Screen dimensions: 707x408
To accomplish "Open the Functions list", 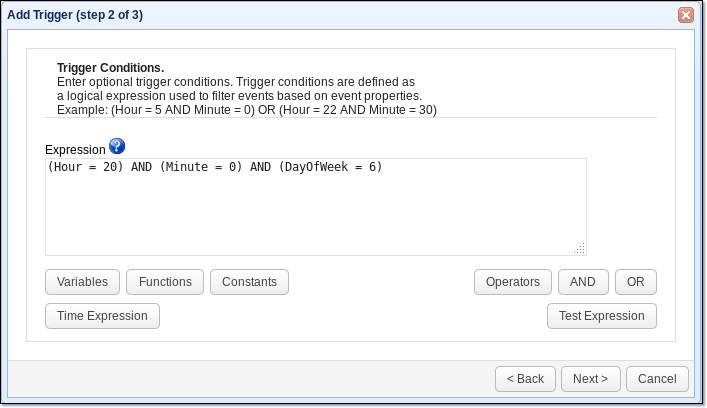I will pos(165,282).
